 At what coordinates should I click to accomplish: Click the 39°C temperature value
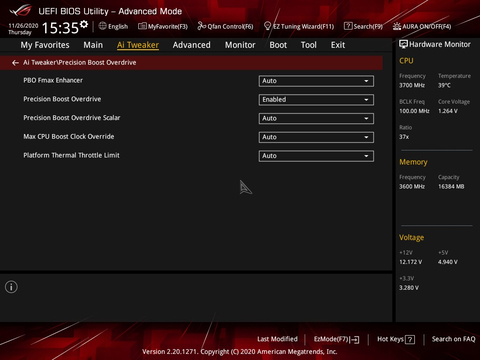coord(444,85)
